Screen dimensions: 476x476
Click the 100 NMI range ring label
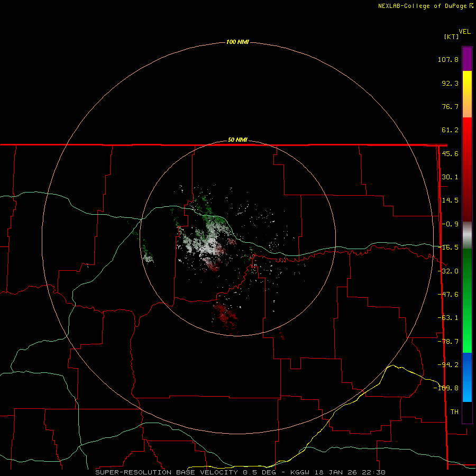237,42
